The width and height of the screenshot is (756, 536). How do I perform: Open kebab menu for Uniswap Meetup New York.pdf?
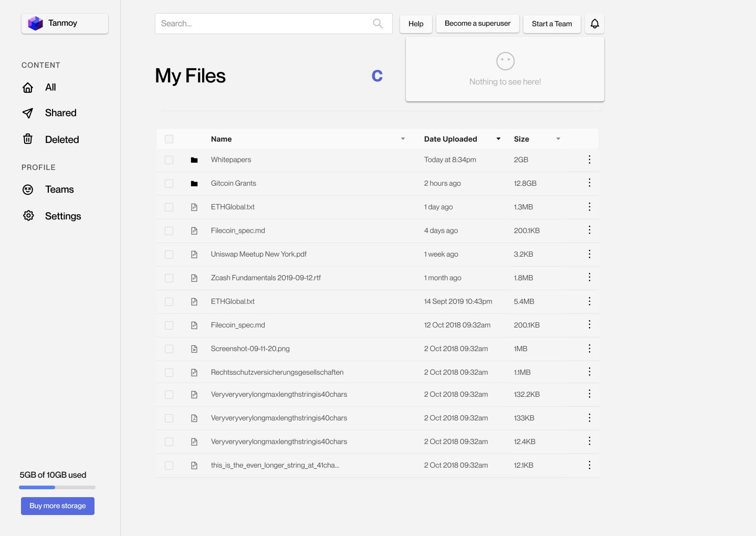coord(589,254)
